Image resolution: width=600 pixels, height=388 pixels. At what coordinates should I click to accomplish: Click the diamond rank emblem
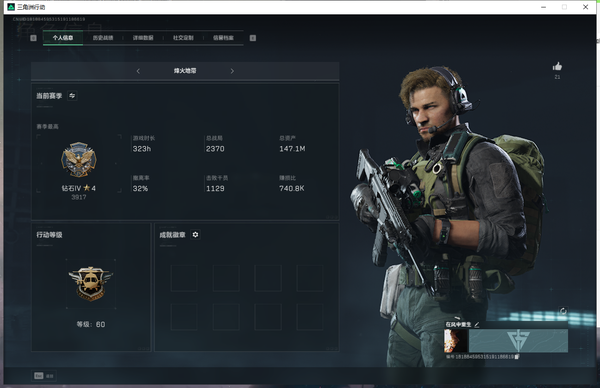click(79, 159)
